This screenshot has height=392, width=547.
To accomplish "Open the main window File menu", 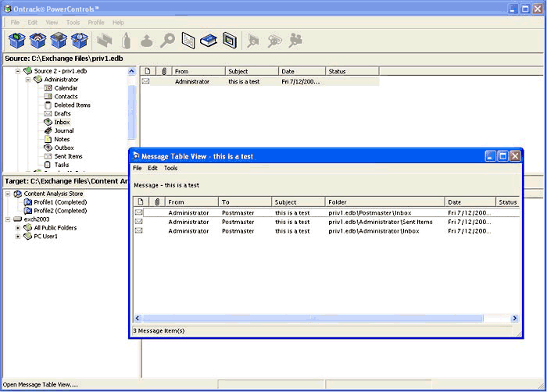I will point(15,23).
